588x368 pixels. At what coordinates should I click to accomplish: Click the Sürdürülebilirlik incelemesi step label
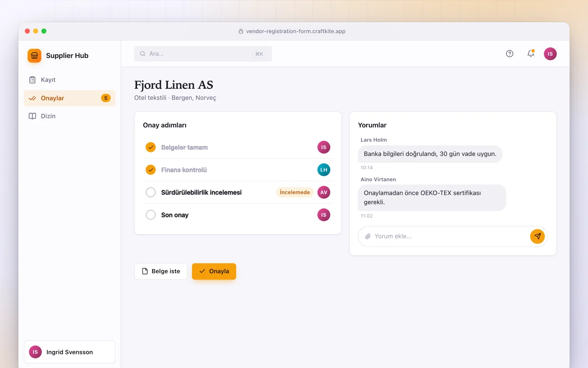pyautogui.click(x=201, y=192)
